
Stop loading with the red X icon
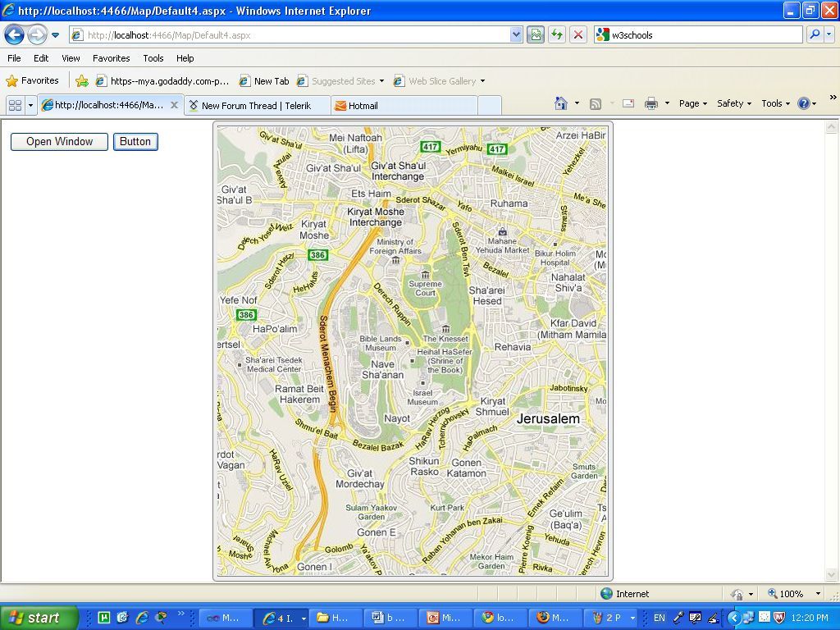click(x=578, y=35)
